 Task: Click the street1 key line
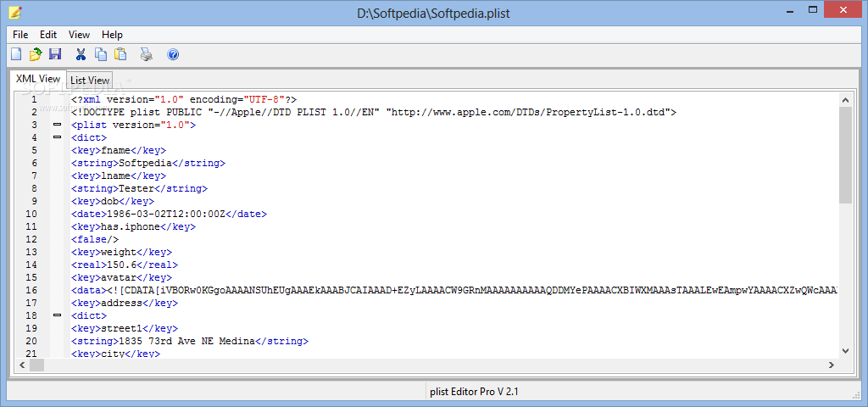[x=125, y=328]
